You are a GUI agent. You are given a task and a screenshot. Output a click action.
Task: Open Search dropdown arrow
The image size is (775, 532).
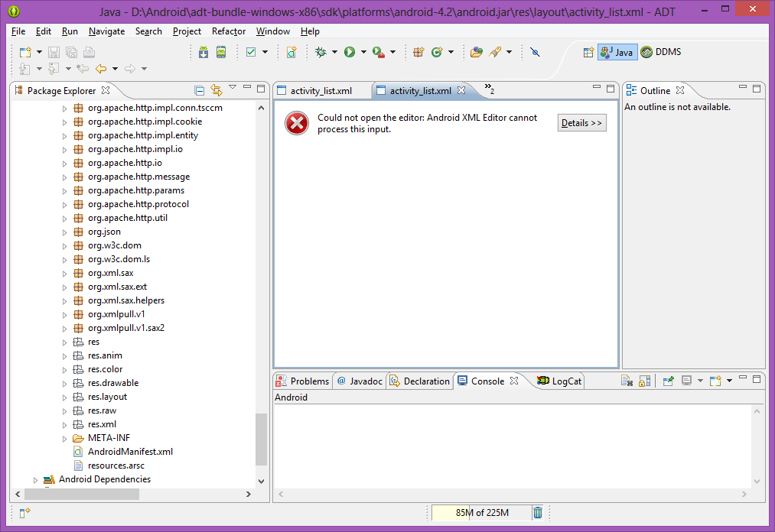point(509,52)
